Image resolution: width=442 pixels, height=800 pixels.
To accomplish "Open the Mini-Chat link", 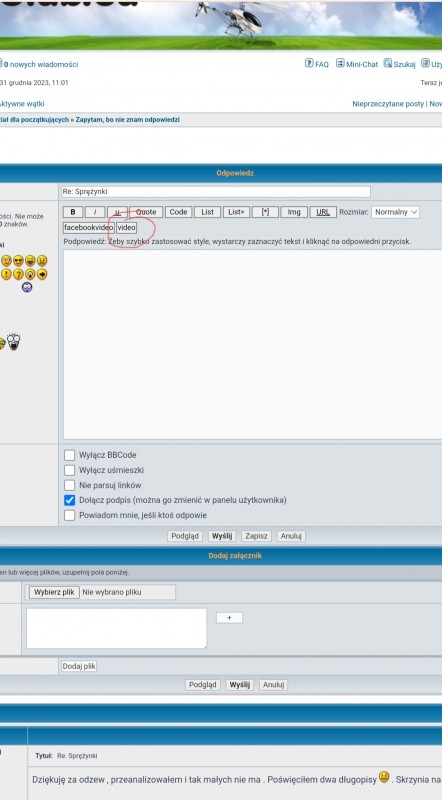I will pos(362,64).
